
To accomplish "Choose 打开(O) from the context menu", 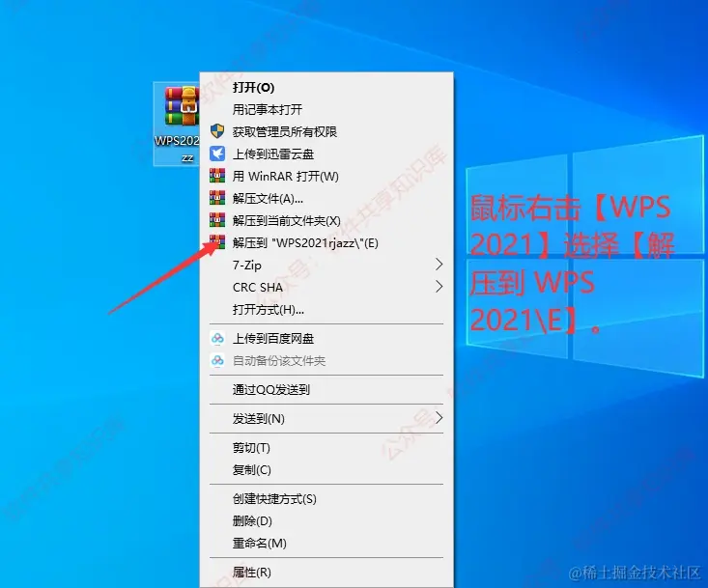I will click(x=326, y=87).
